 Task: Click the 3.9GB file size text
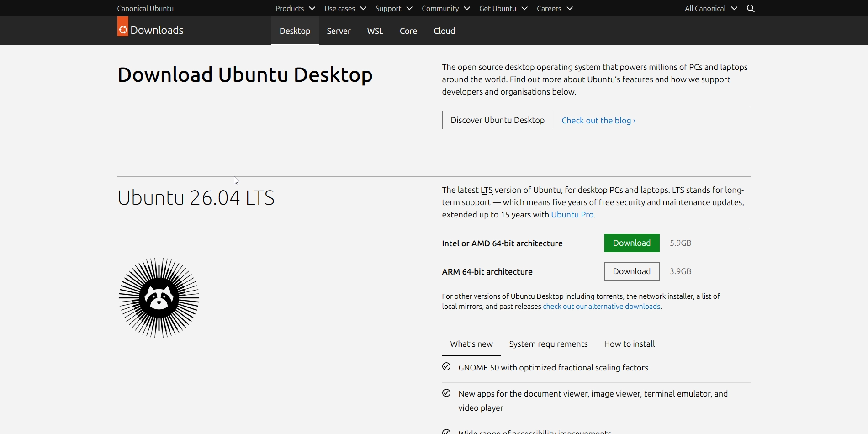point(681,271)
